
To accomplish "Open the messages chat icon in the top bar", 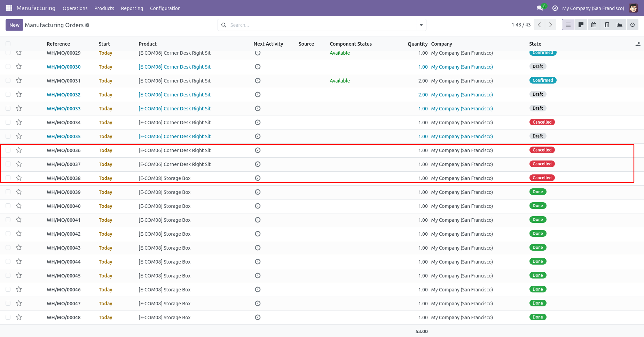I will pos(540,8).
